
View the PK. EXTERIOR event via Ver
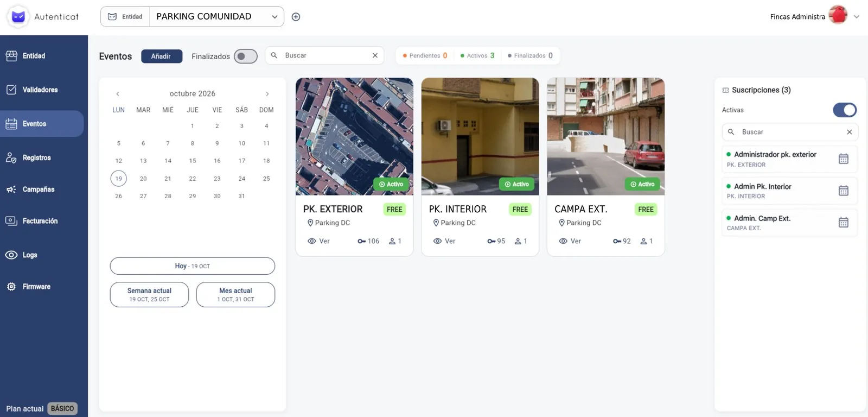319,241
